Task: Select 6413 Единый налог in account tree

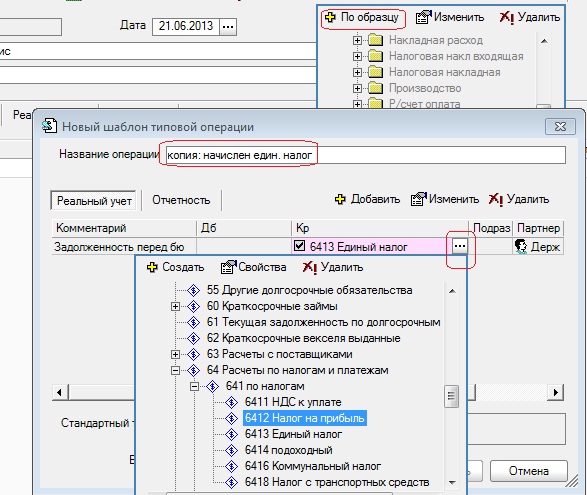Action: (293, 434)
